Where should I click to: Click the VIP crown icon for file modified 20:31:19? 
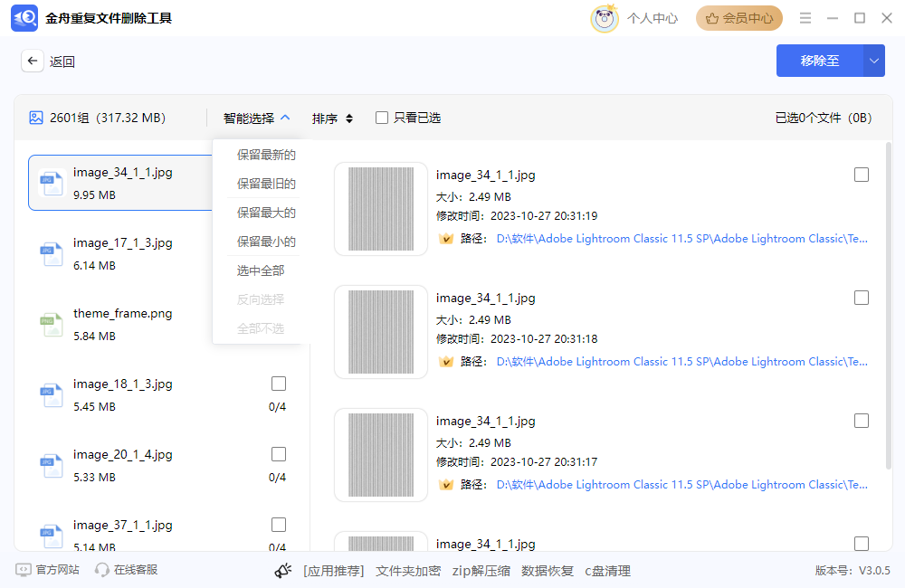pyautogui.click(x=445, y=238)
